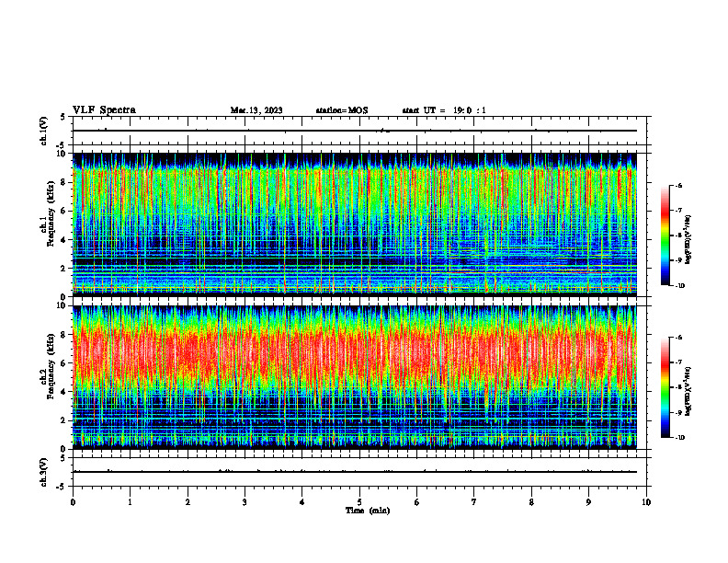Click time axis tick label '8'

click(531, 502)
